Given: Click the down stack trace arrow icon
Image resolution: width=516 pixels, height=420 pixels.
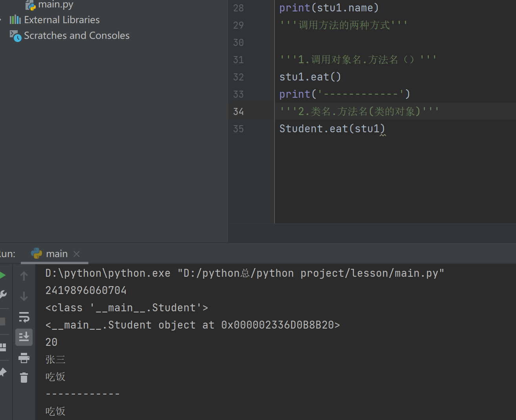Looking at the screenshot, I should (x=24, y=296).
